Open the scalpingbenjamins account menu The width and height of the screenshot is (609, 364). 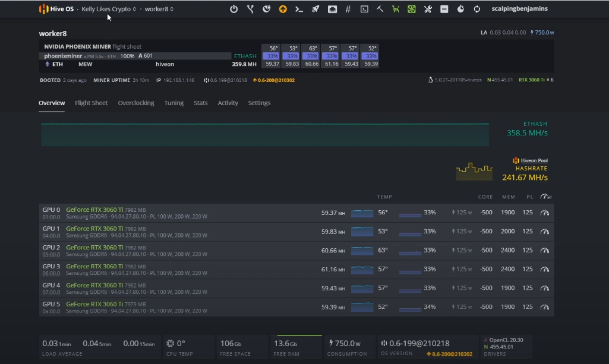click(x=520, y=8)
